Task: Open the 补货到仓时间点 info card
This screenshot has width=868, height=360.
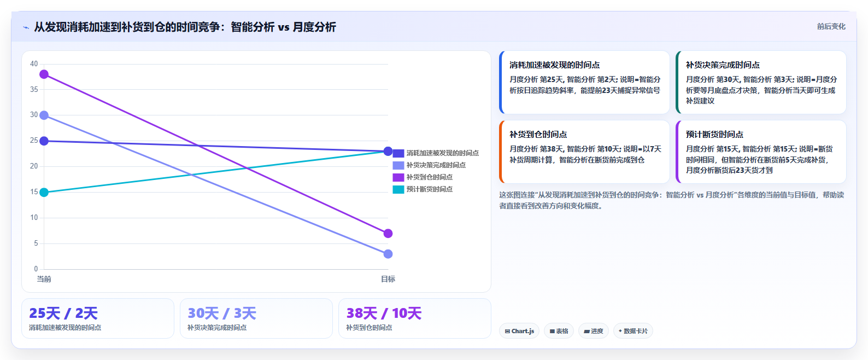Action: pos(584,152)
